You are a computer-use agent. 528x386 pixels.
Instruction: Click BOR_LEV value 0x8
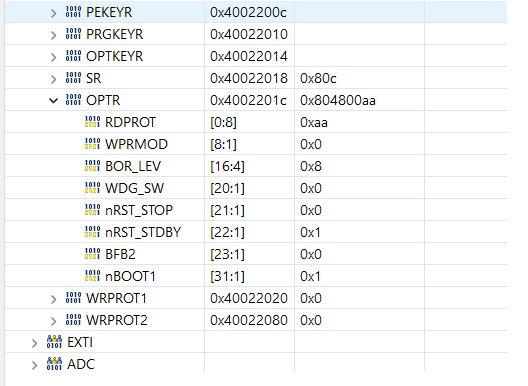[311, 166]
